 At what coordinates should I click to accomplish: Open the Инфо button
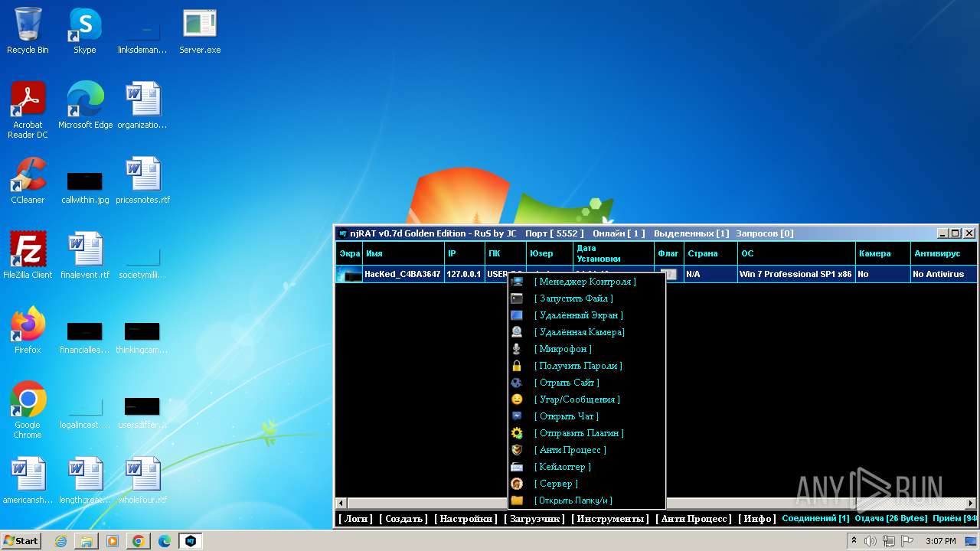coord(757,519)
